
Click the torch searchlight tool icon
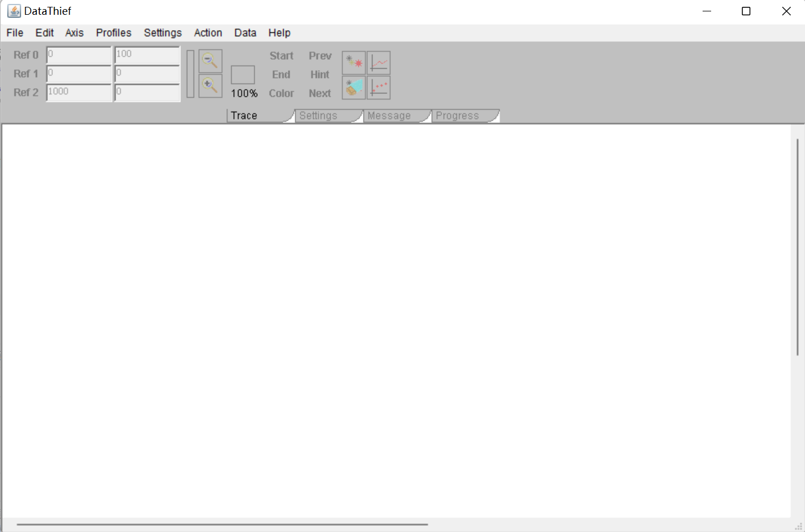click(x=354, y=88)
